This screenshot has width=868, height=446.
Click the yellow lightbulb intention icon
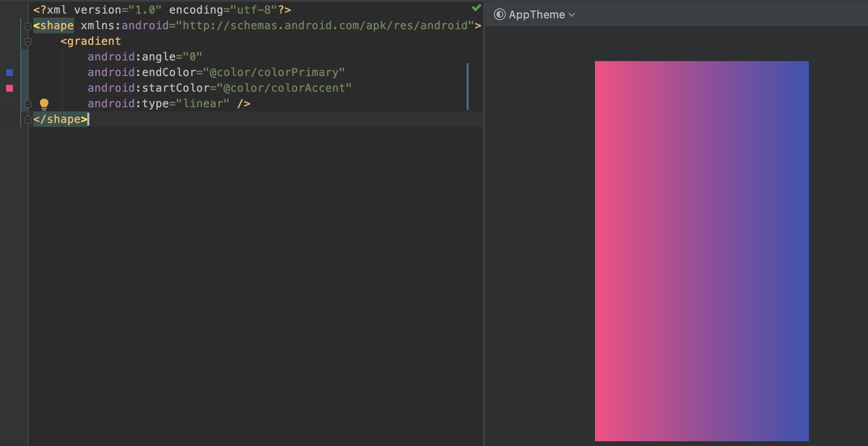44,104
